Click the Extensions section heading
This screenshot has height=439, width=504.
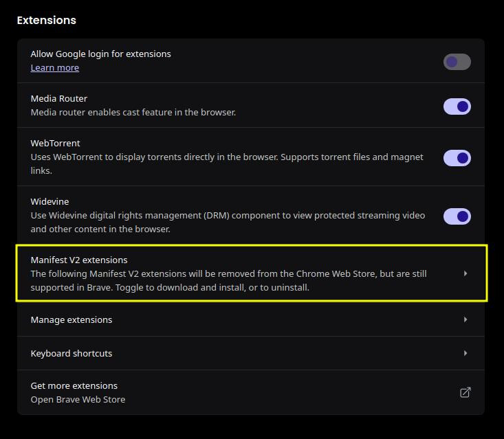click(47, 20)
